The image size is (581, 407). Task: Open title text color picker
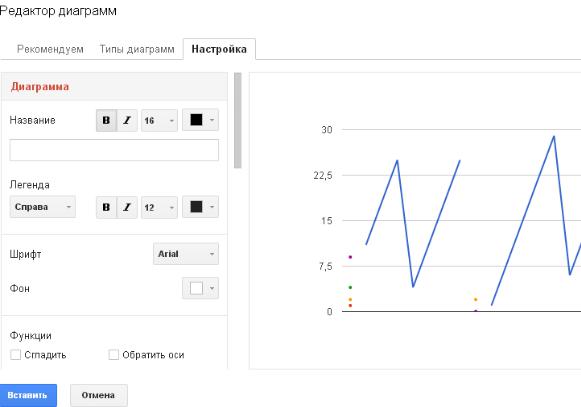200,120
